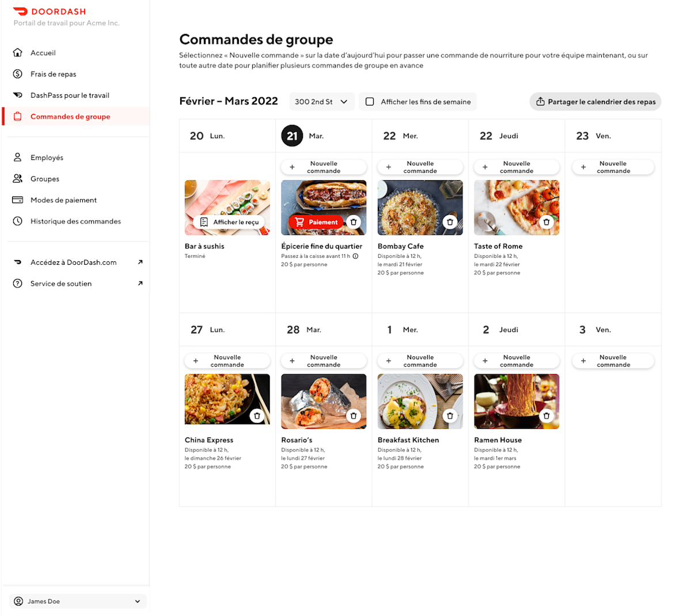Add Nouvelle commande for Friday the 23rd
Viewport: 691px width, 616px height.
[x=613, y=167]
